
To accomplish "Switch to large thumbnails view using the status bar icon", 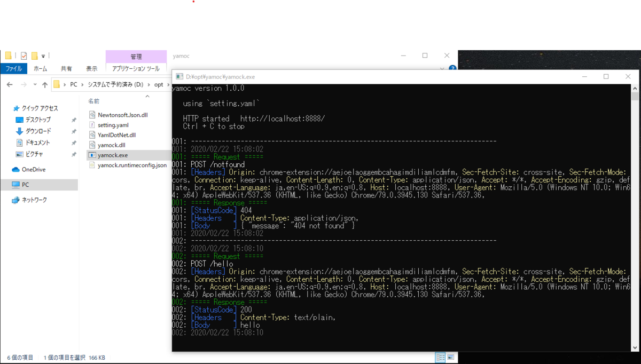I will click(451, 357).
